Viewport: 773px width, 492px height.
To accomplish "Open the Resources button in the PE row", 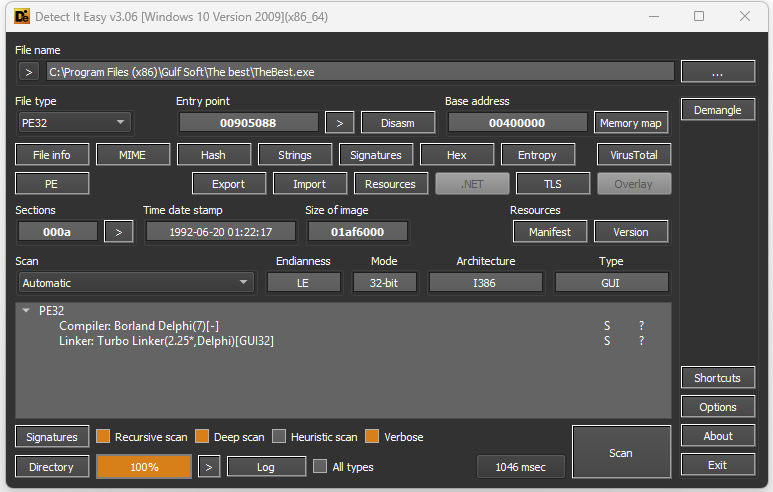I will pyautogui.click(x=390, y=184).
